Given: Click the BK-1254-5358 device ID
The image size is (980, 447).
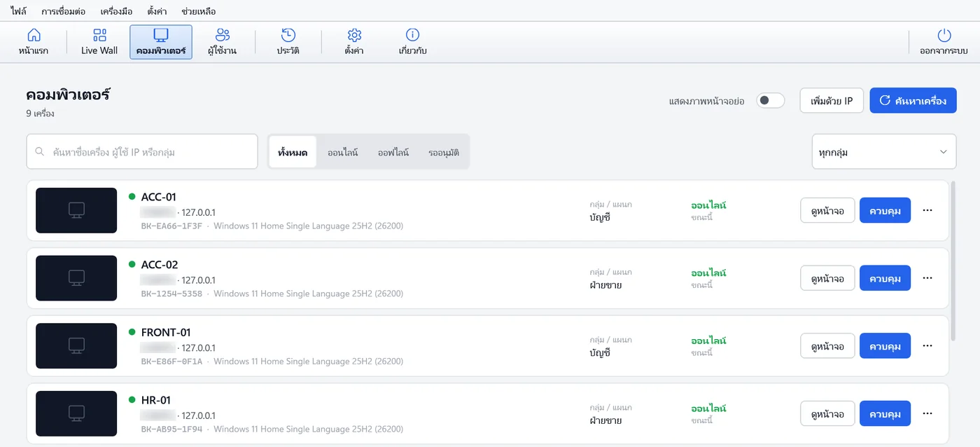Looking at the screenshot, I should [x=171, y=294].
